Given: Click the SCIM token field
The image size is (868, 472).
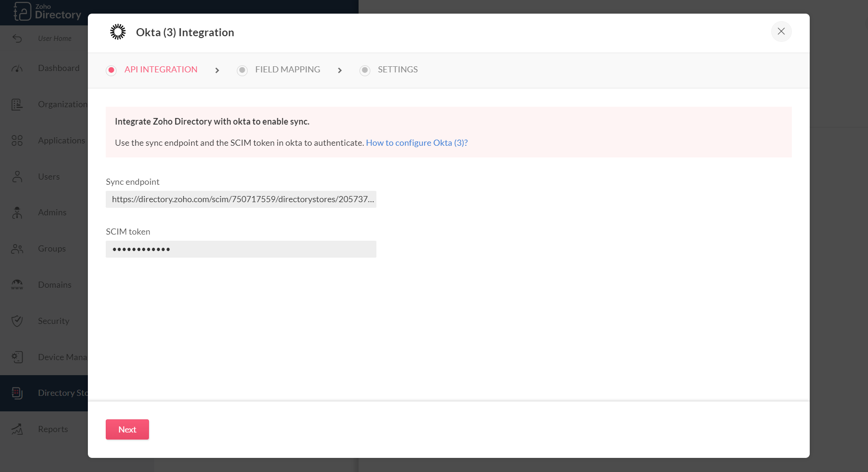Looking at the screenshot, I should click(241, 249).
